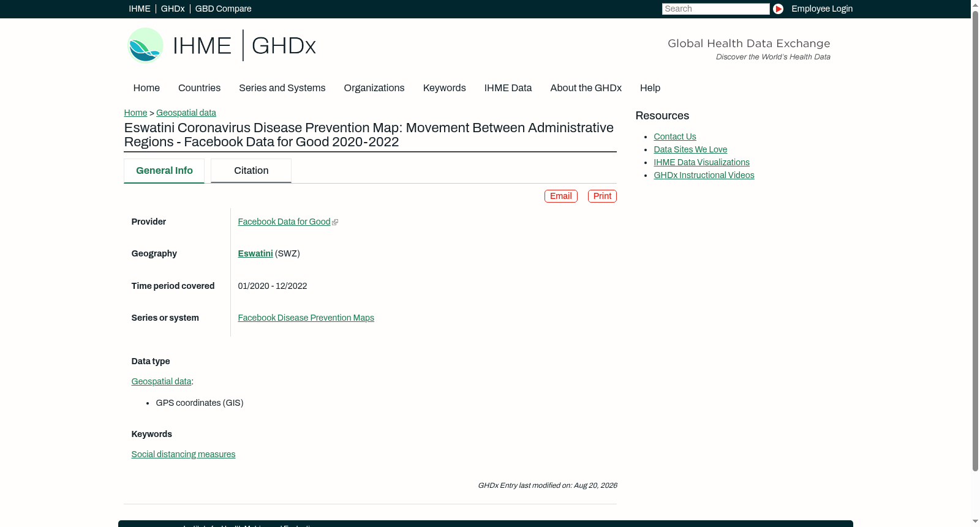The width and height of the screenshot is (980, 527).
Task: Open IHME Data Visualizations link
Action: 701,162
